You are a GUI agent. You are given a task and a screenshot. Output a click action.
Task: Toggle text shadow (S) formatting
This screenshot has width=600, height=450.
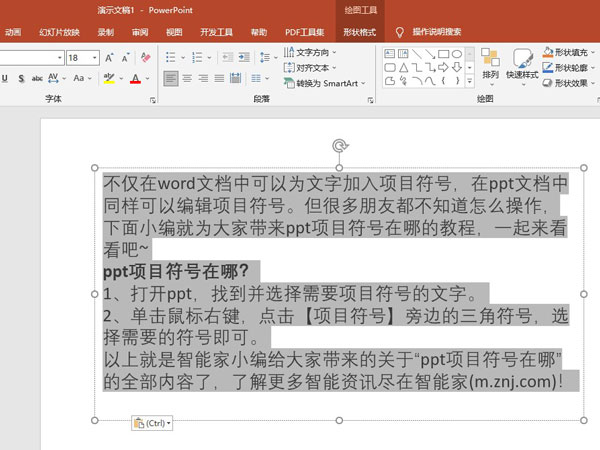point(22,78)
